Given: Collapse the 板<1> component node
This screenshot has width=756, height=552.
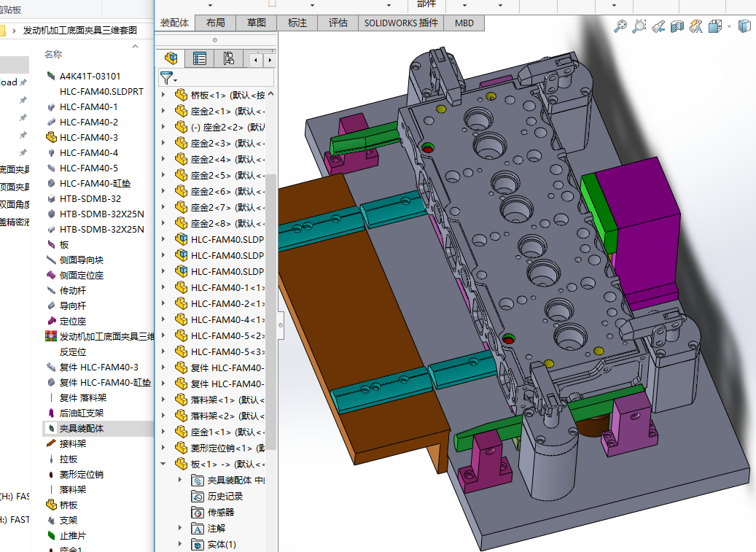Looking at the screenshot, I should point(162,464).
